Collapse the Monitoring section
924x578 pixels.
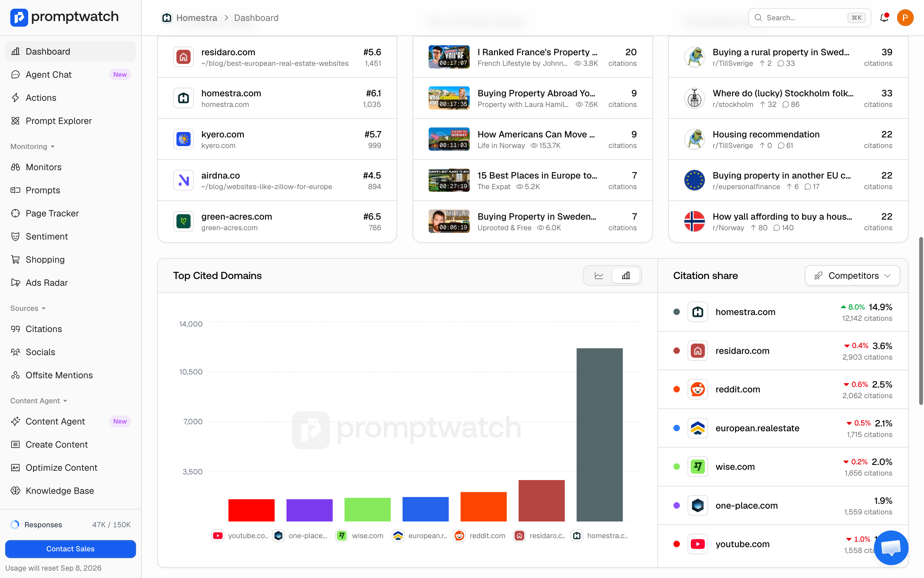tap(32, 146)
